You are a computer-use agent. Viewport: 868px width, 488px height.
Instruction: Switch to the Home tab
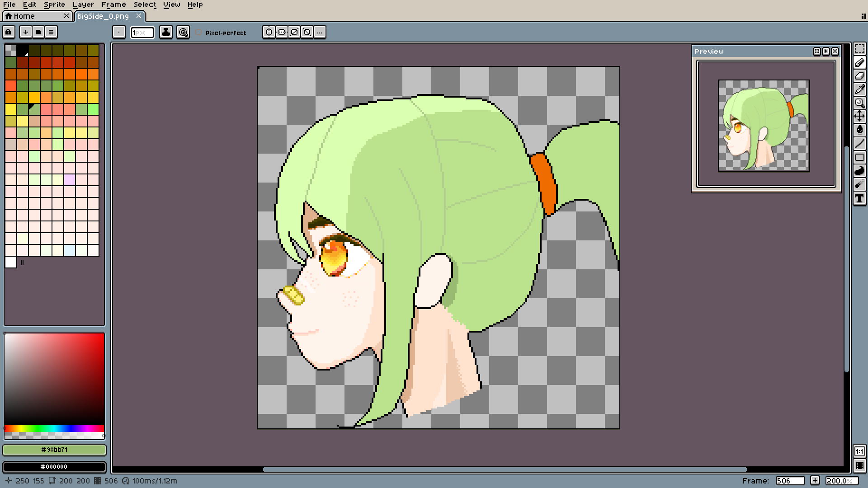(x=24, y=16)
